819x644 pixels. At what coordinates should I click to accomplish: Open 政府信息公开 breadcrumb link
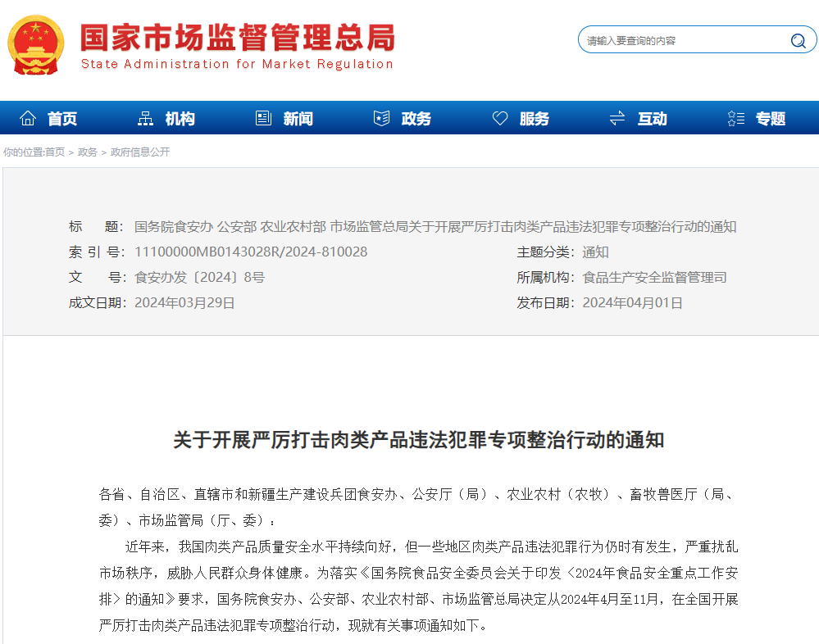pyautogui.click(x=140, y=152)
